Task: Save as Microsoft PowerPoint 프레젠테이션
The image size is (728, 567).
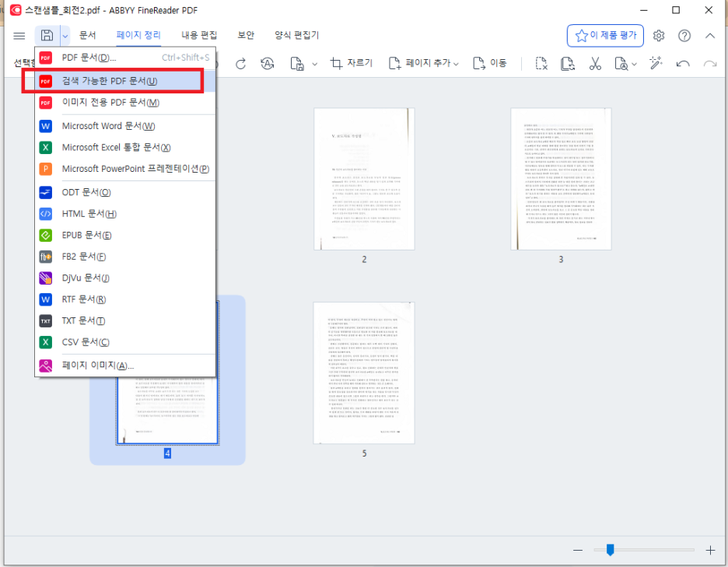Action: coord(125,169)
